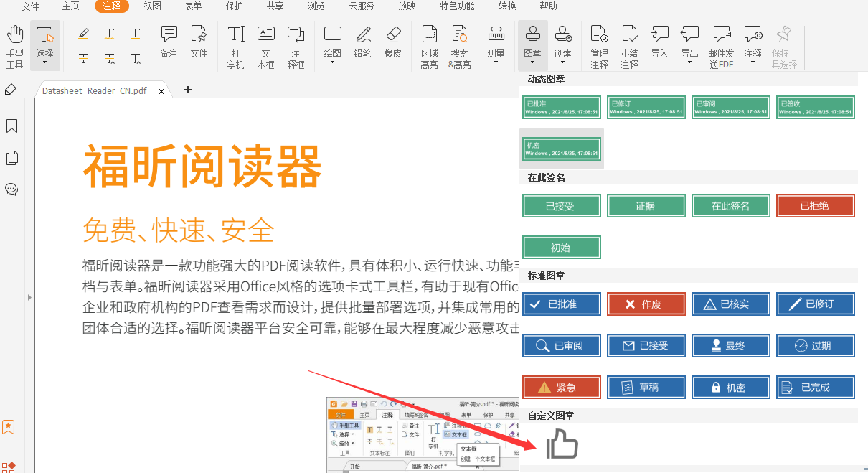Image resolution: width=868 pixels, height=473 pixels.
Task: Select the Urgent (紧急) standard stamp
Action: [x=562, y=387]
